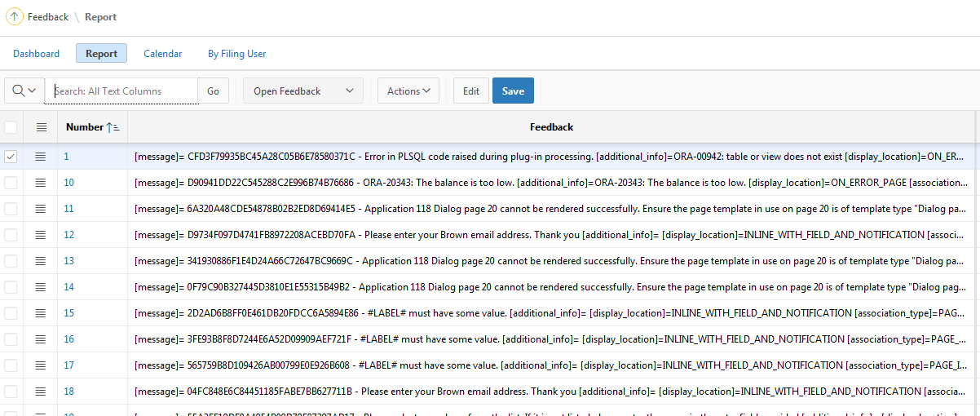Click the up-arrow icon beside Feedback breadcrumb
980x416 pixels.
pyautogui.click(x=14, y=16)
